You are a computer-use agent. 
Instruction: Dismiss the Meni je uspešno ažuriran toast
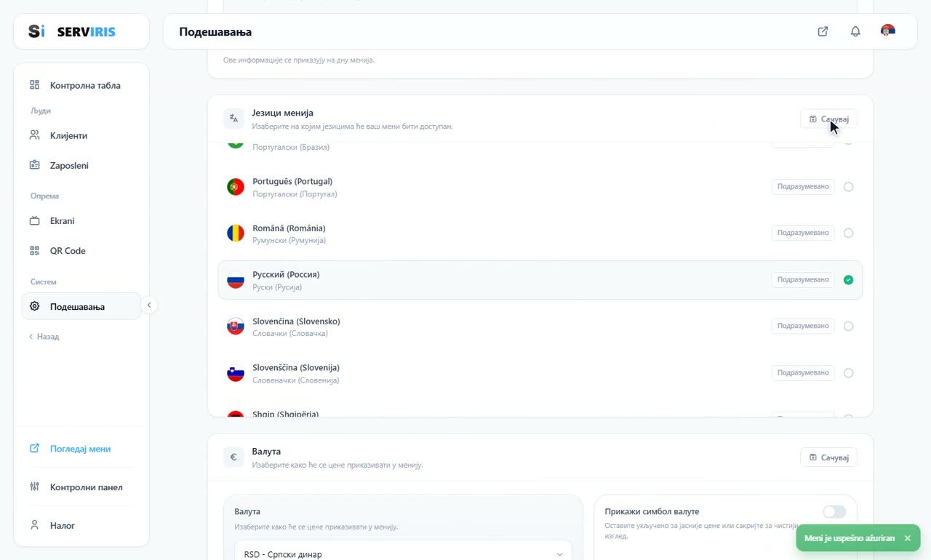coord(907,538)
